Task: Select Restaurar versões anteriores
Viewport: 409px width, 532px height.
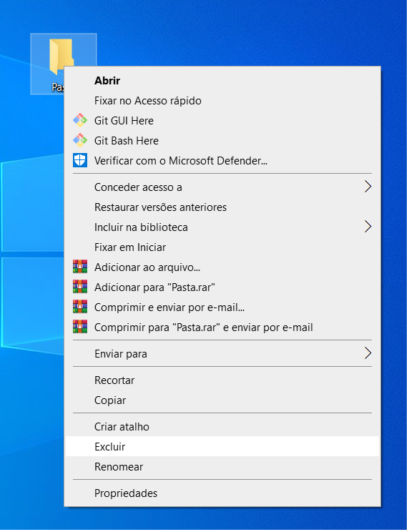Action: coord(222,207)
